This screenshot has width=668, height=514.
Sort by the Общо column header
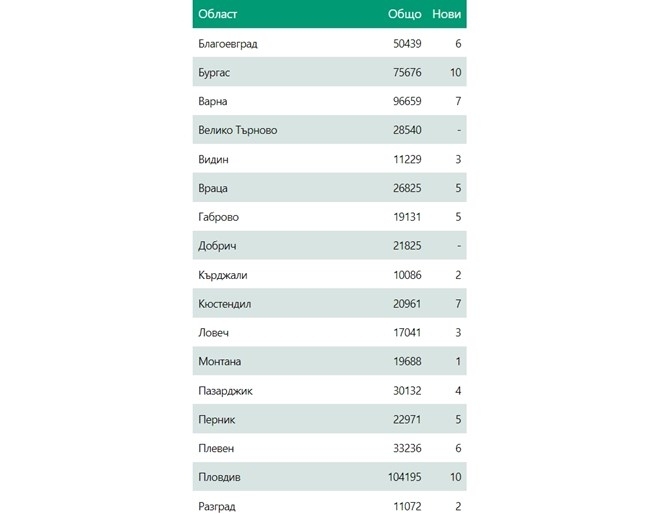(404, 14)
